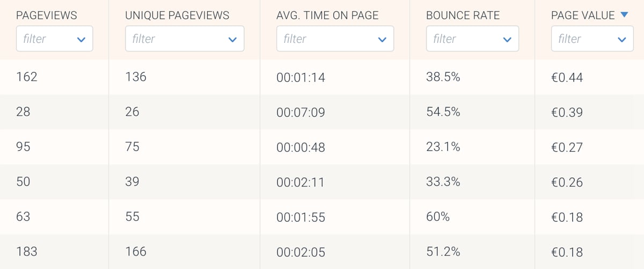
Task: Click the page value €0.44
Action: pos(567,78)
